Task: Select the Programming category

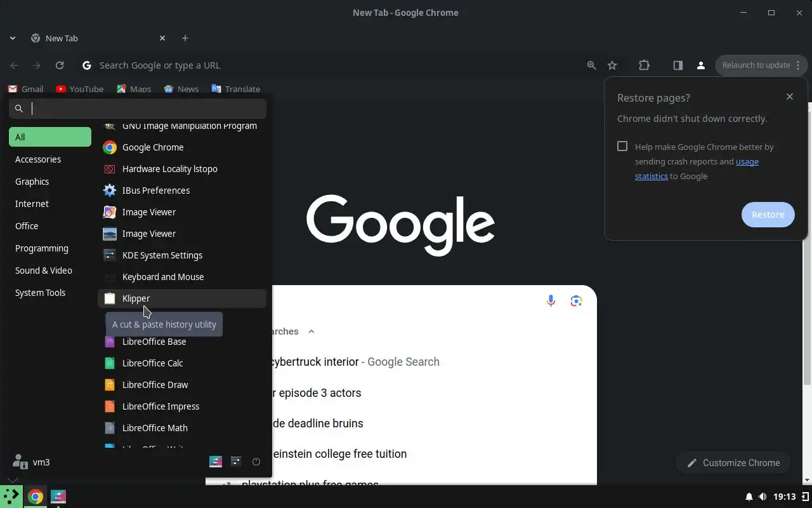Action: click(x=50, y=248)
